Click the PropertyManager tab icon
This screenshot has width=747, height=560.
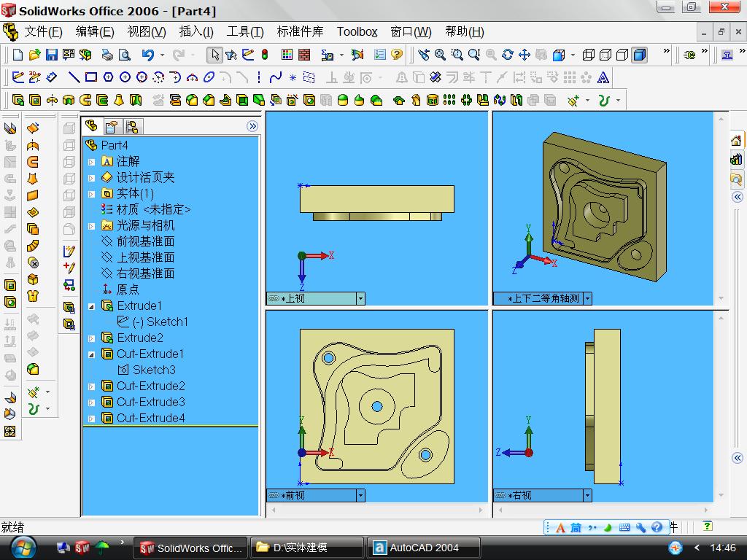point(112,127)
